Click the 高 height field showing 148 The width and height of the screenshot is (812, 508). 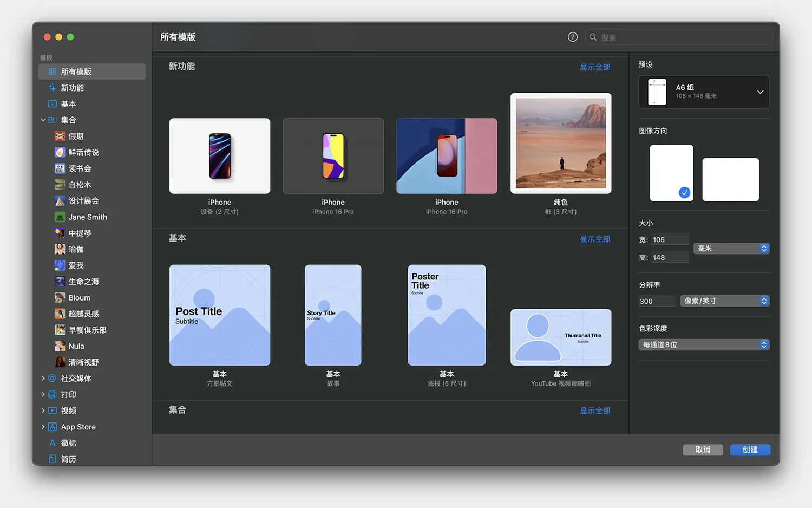(670, 257)
